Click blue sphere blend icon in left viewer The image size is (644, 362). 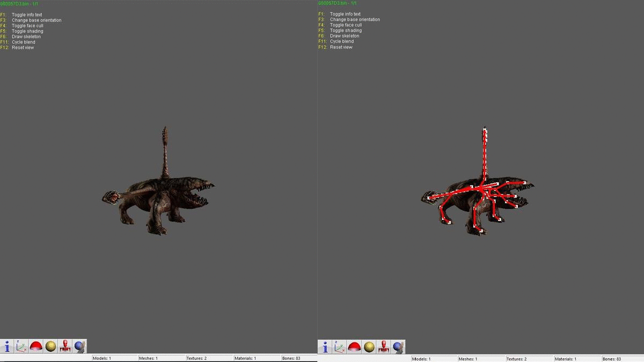[79, 346]
